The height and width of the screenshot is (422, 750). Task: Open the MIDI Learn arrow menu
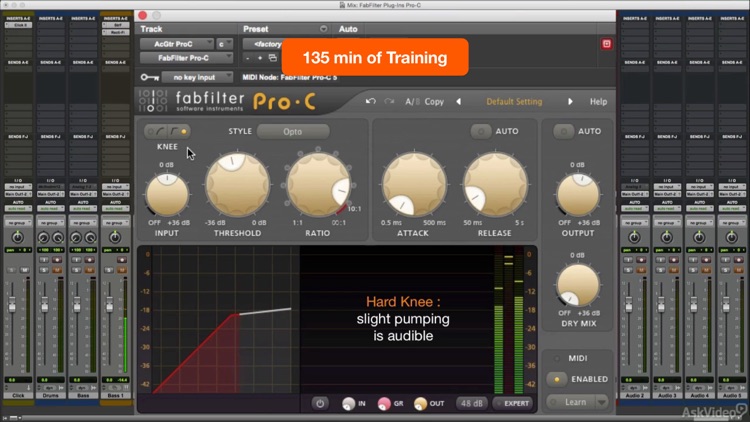click(x=602, y=402)
